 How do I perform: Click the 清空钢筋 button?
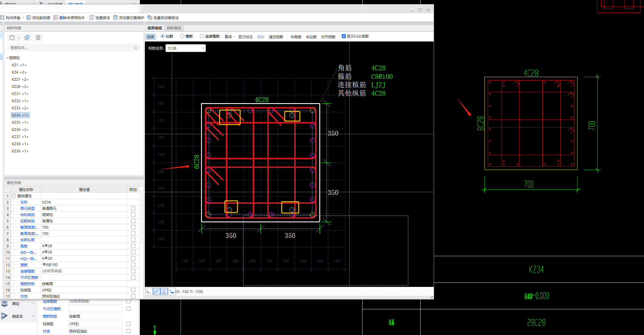pyautogui.click(x=276, y=37)
